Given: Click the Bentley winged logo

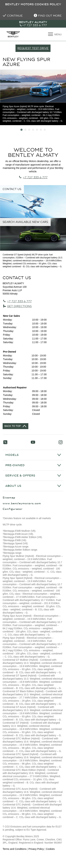Looking at the screenshot, I should pyautogui.click(x=13, y=34).
